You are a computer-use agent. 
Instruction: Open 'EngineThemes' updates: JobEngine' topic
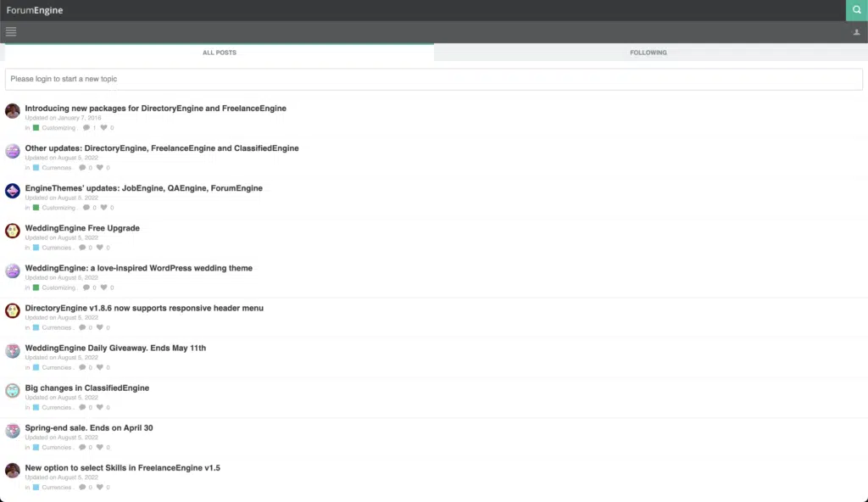(x=143, y=188)
